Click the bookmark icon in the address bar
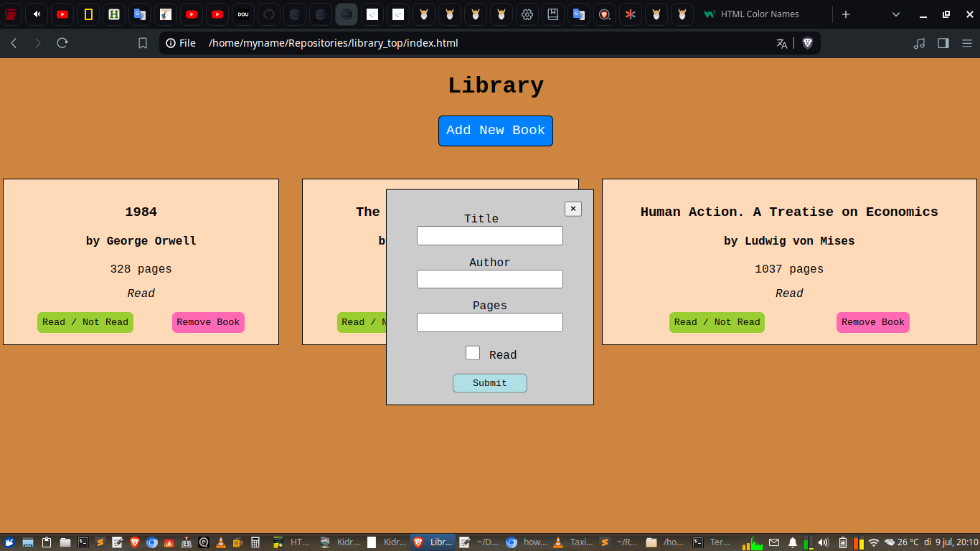Viewport: 980px width, 551px height. 143,43
